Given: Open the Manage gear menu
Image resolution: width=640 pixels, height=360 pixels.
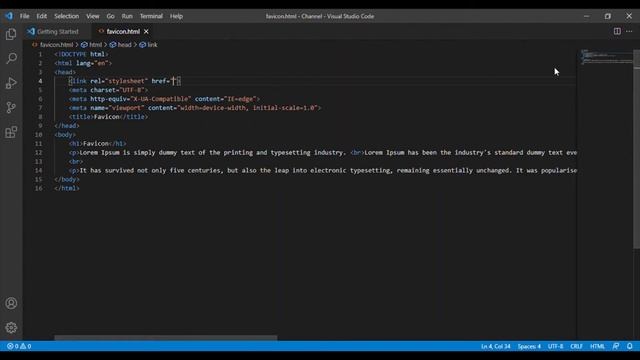Looking at the screenshot, I should click(x=11, y=327).
